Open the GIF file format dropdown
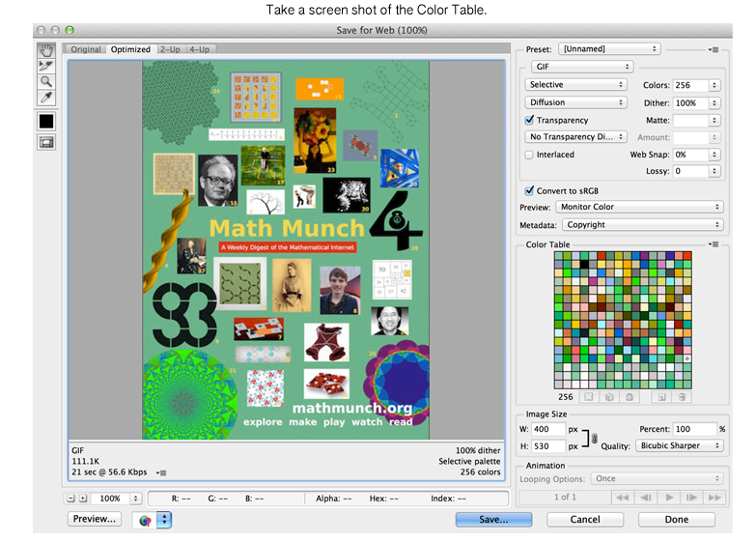The height and width of the screenshot is (542, 756). [582, 67]
